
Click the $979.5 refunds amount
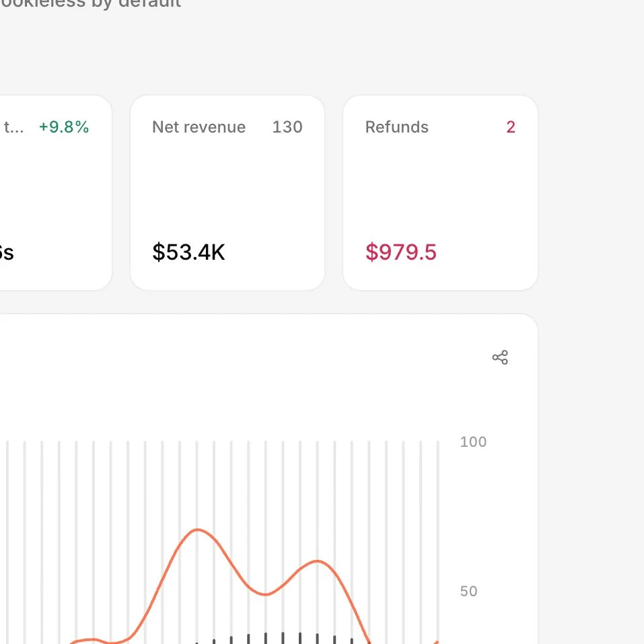click(x=401, y=252)
